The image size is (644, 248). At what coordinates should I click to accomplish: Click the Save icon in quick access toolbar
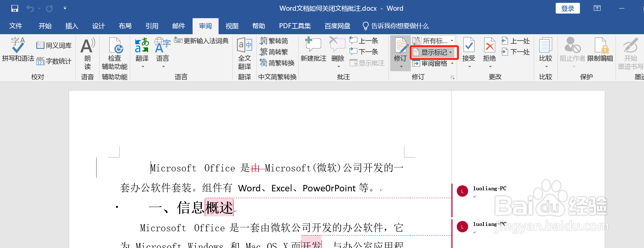[15, 8]
